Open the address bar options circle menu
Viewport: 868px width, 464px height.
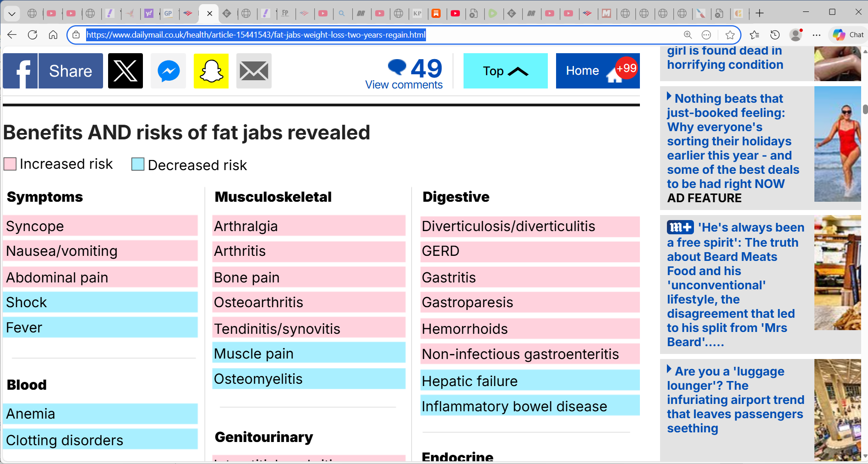click(x=707, y=35)
